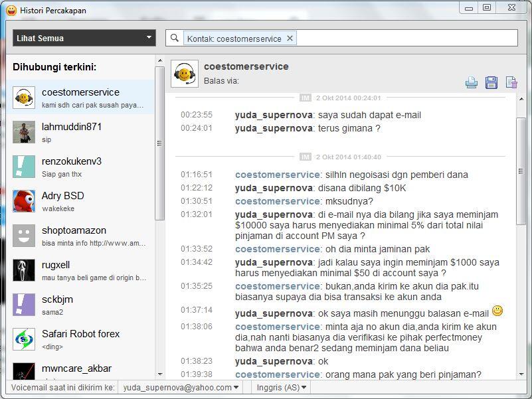Click in the history search field
Viewport: 532px width, 399px height.
point(405,39)
